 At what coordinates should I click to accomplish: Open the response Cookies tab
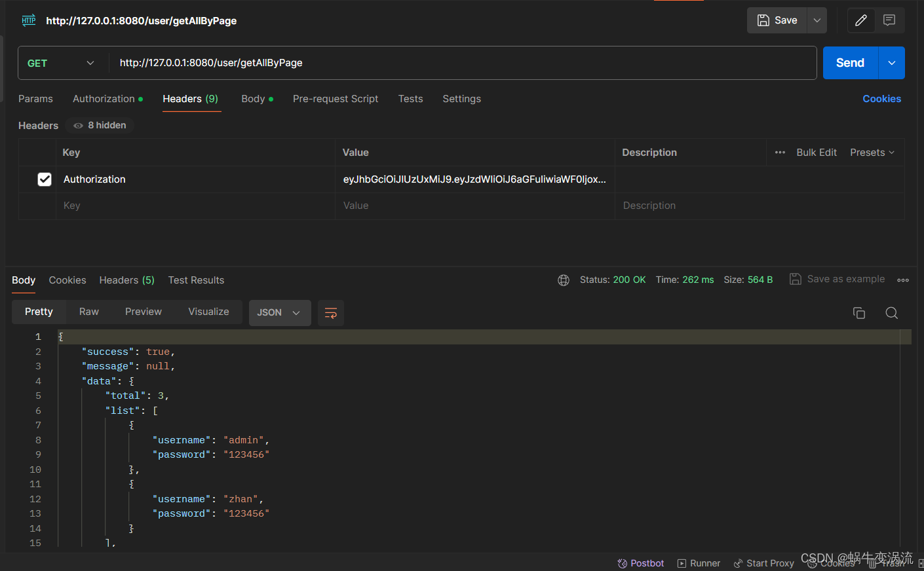click(x=67, y=280)
